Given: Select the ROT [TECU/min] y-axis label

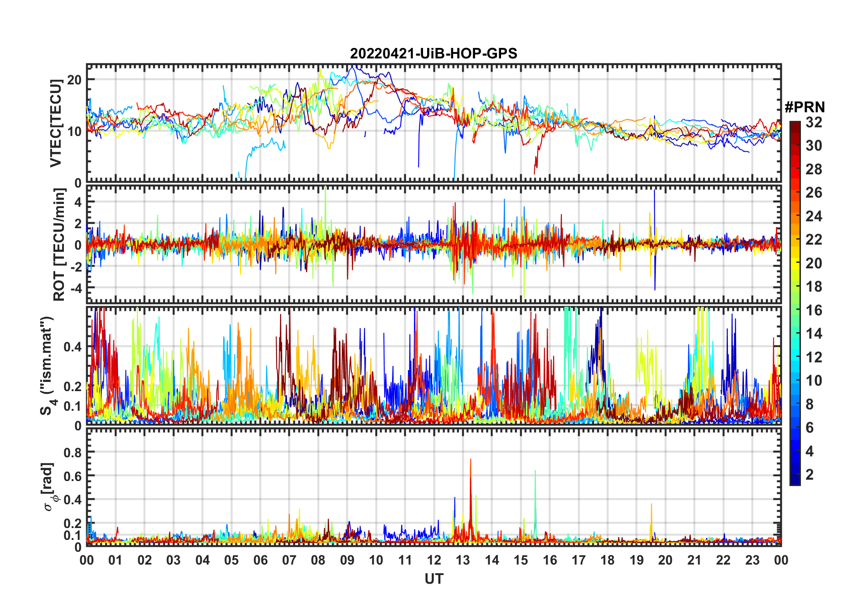Looking at the screenshot, I should click(59, 245).
